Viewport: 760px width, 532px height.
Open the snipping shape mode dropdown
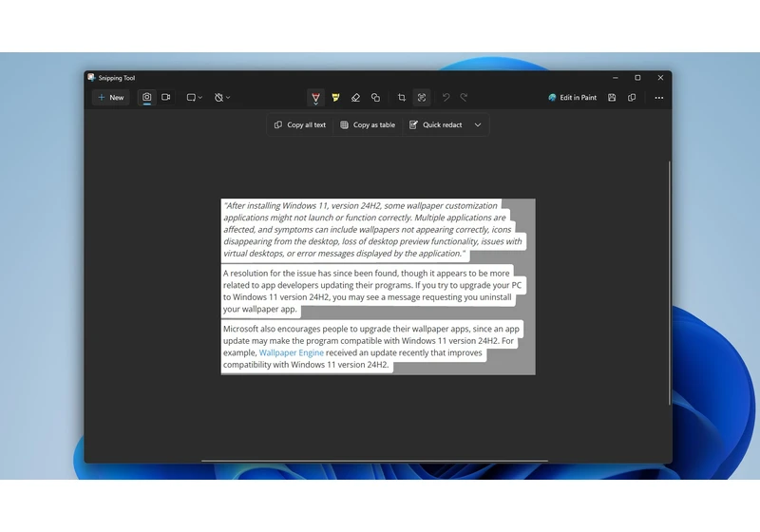point(195,98)
